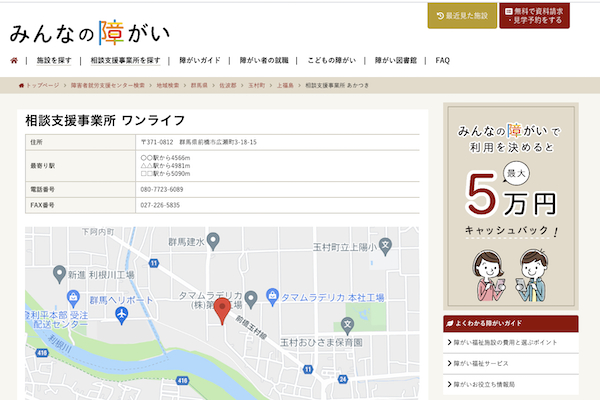Click the 5万円 cashback banner image

point(510,200)
